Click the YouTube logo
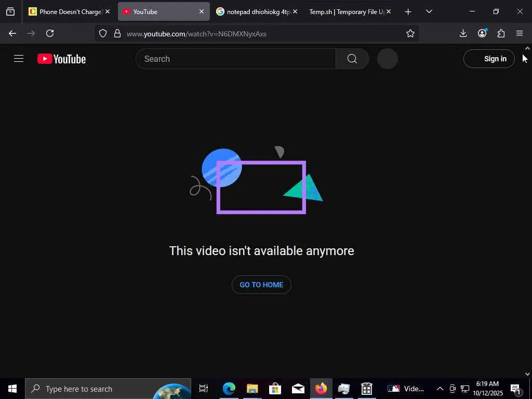This screenshot has width=532, height=399. [61, 59]
